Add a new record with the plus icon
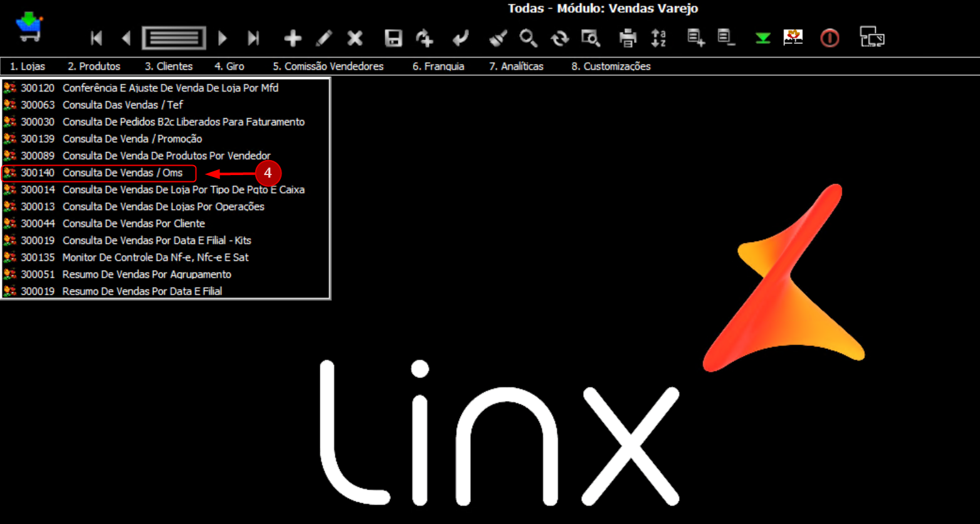Viewport: 980px width, 524px height. [293, 38]
